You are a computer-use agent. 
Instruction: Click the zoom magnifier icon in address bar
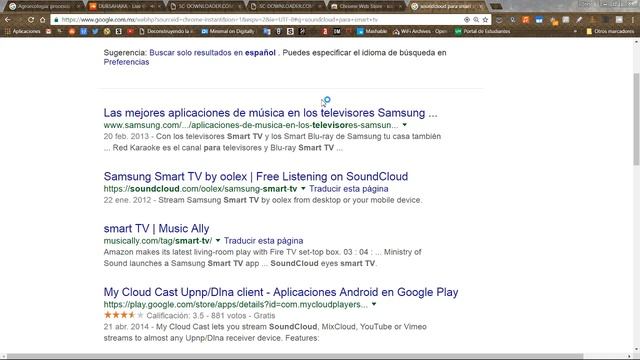pos(476,20)
